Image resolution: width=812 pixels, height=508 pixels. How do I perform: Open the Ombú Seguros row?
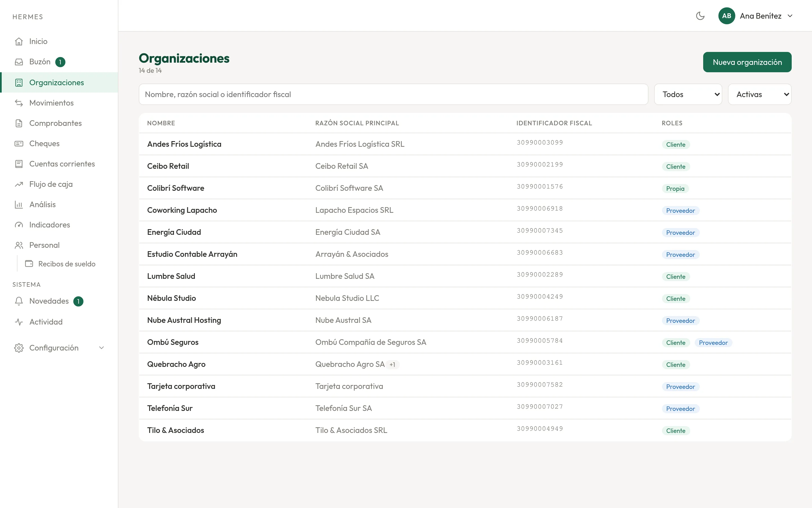click(x=465, y=342)
